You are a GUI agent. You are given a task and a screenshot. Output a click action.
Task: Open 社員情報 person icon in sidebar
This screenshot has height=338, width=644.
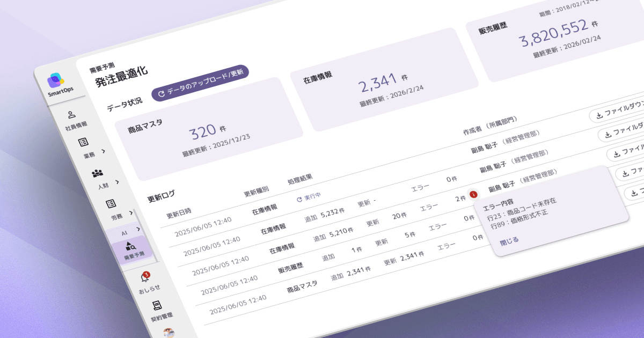[x=71, y=115]
